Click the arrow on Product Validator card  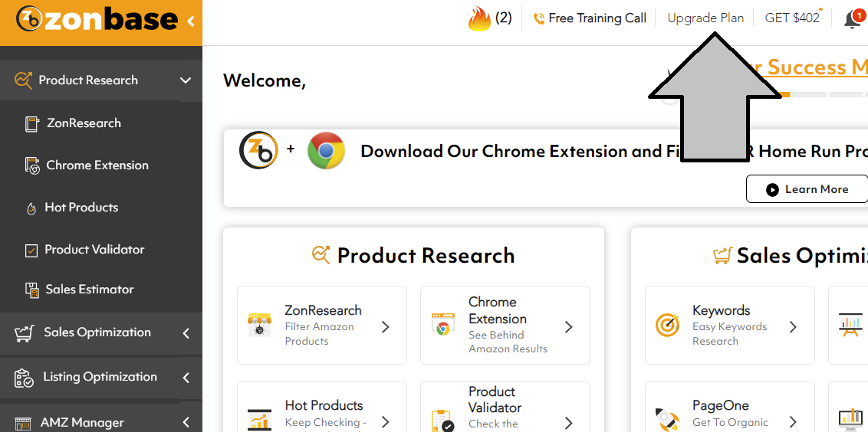(568, 423)
